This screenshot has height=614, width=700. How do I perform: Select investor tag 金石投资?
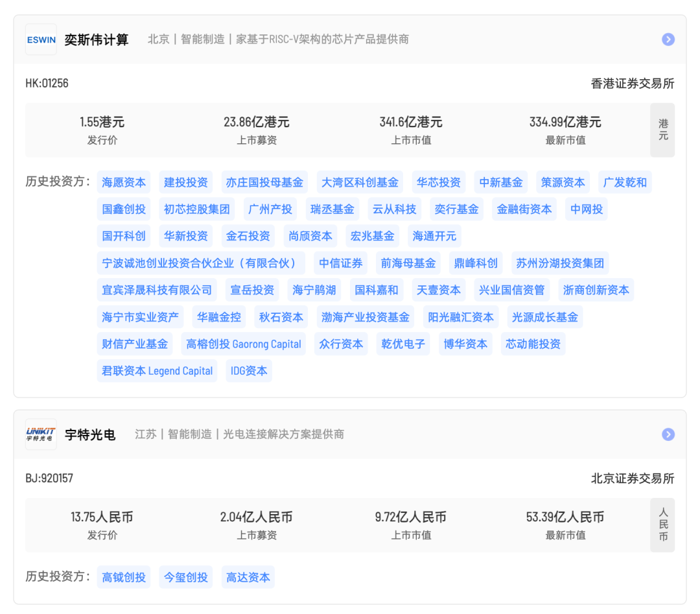(248, 236)
